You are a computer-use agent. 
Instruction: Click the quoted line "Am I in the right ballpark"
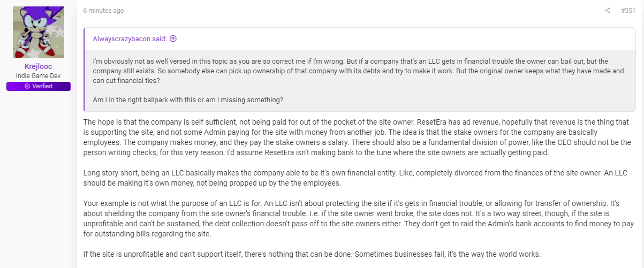point(188,99)
